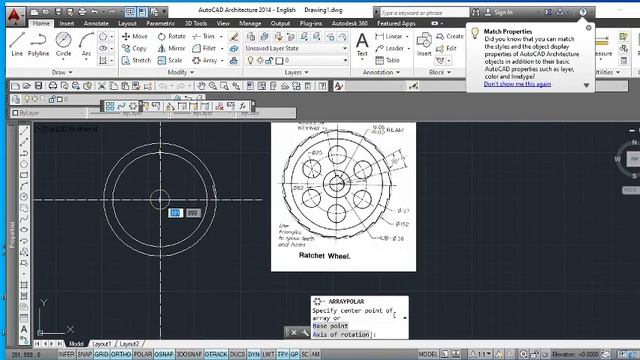
Task: Open the Parametric ribbon tab
Action: coord(160,24)
